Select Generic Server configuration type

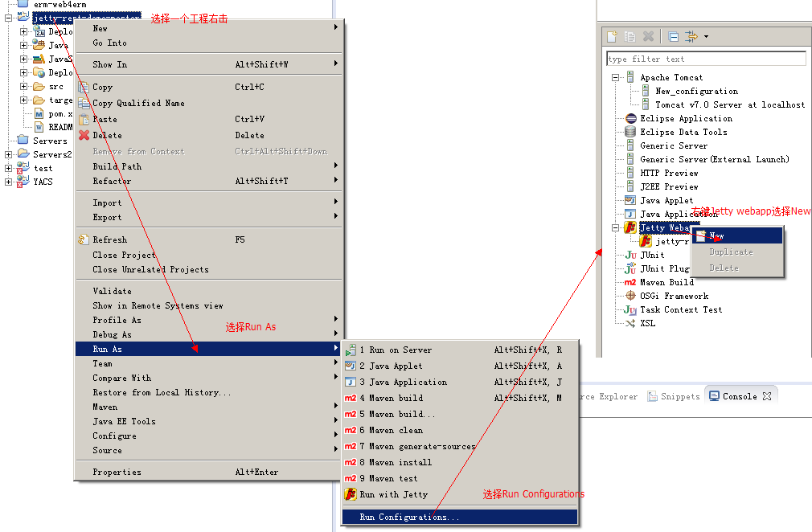(x=673, y=146)
